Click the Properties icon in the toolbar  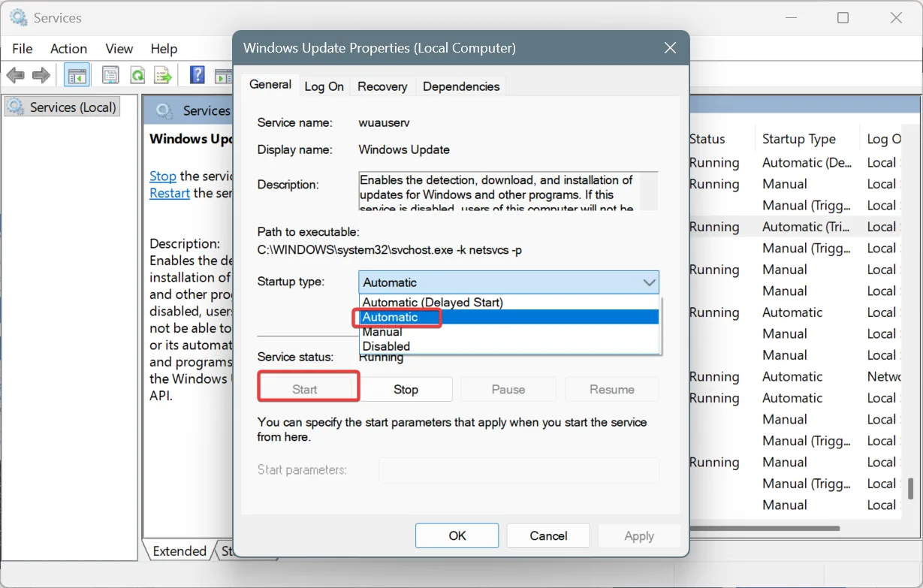click(x=110, y=75)
